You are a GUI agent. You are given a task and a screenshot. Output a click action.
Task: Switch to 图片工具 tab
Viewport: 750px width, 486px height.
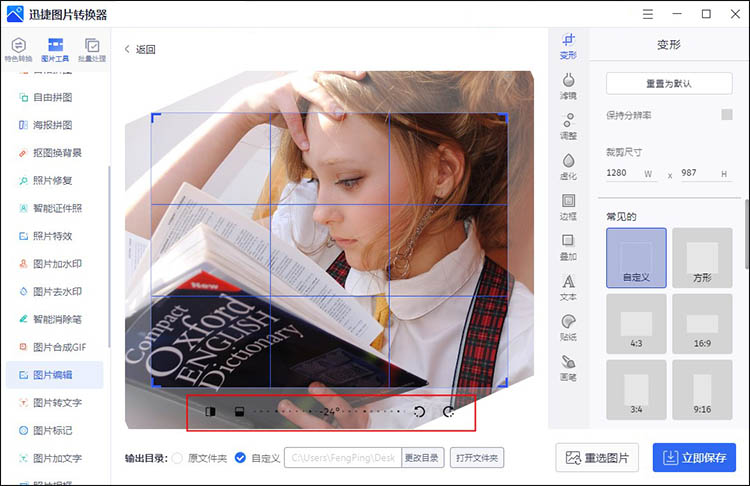click(x=55, y=50)
